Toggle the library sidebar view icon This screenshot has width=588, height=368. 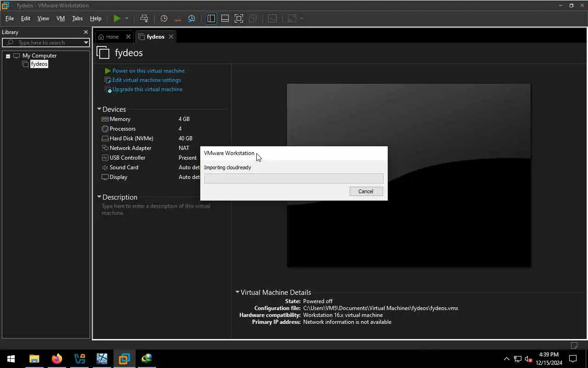211,18
